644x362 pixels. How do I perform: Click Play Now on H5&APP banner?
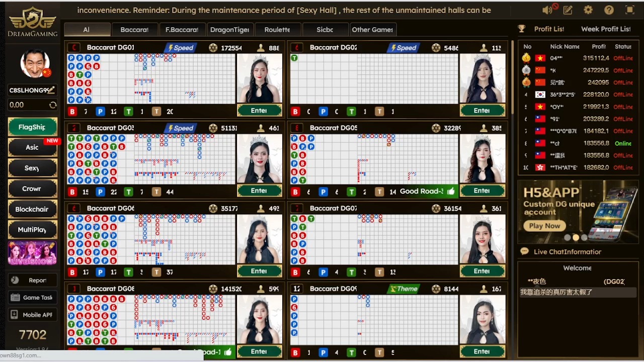[x=544, y=226]
